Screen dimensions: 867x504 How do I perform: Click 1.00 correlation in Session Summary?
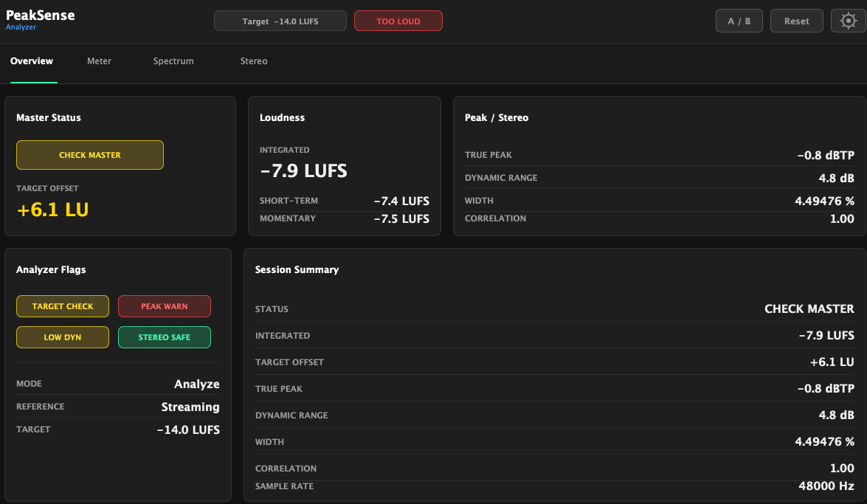(x=842, y=468)
